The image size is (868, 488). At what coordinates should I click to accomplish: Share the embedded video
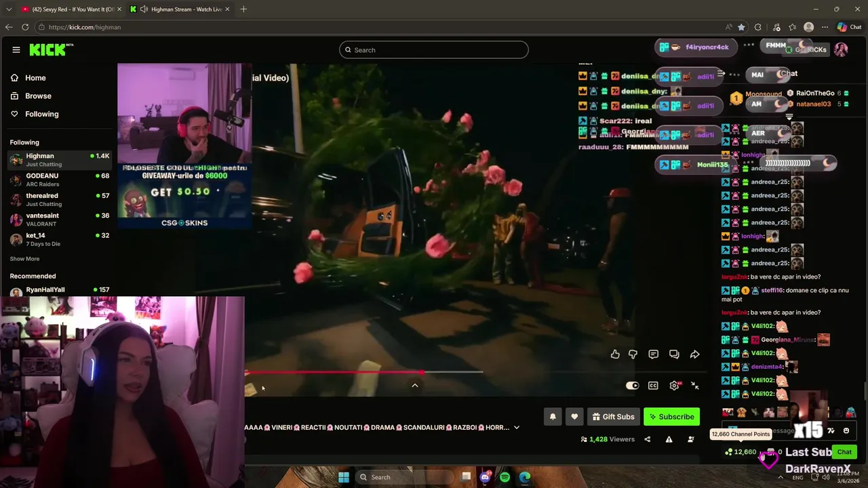tap(695, 354)
